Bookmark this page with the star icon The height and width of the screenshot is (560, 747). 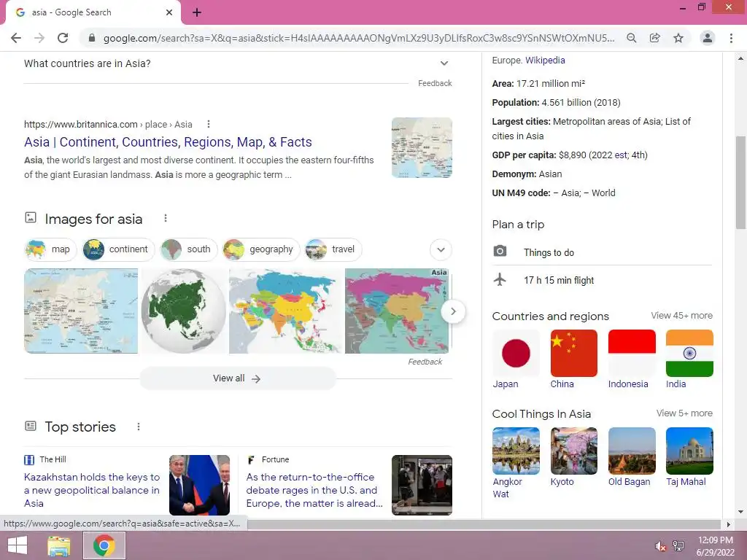[x=678, y=38]
